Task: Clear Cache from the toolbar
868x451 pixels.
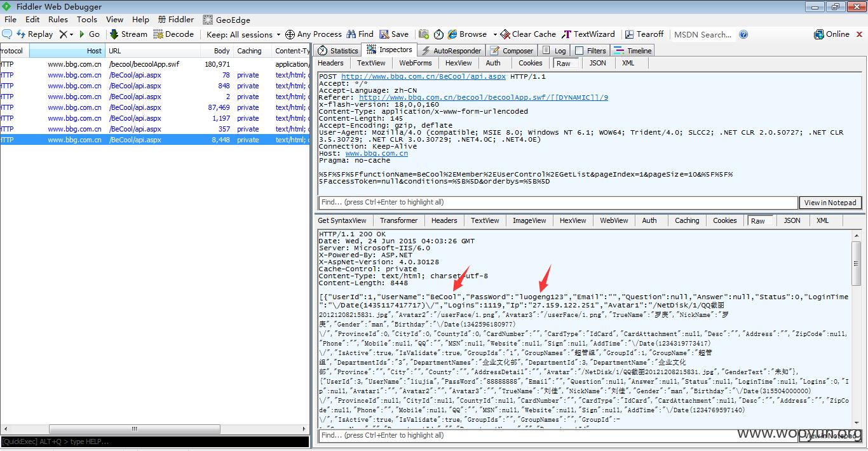Action: pos(528,34)
